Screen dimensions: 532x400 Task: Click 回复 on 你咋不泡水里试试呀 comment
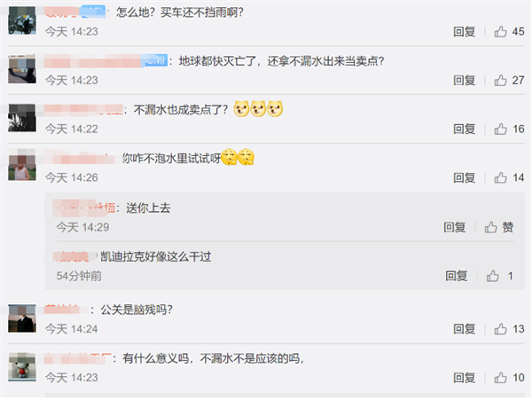click(464, 177)
